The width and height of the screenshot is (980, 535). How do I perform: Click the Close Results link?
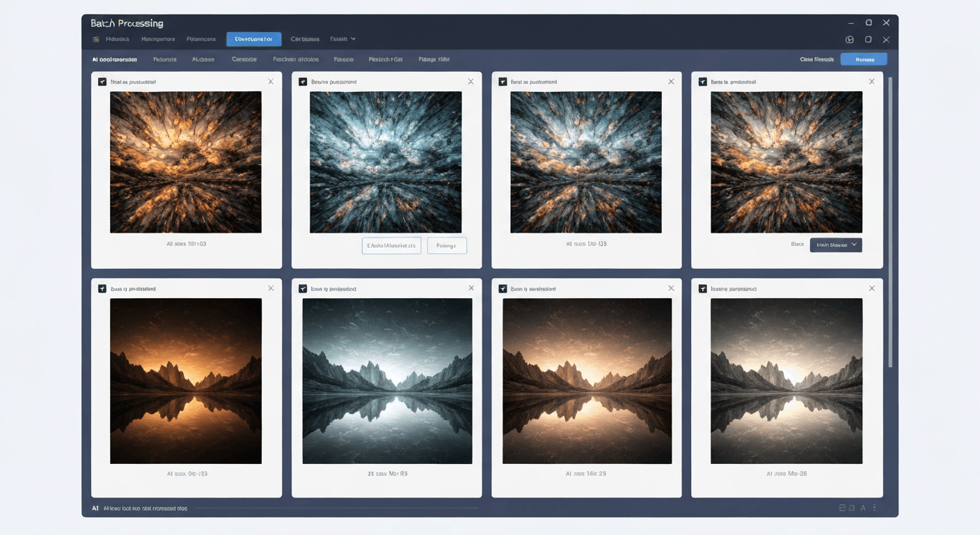[819, 59]
